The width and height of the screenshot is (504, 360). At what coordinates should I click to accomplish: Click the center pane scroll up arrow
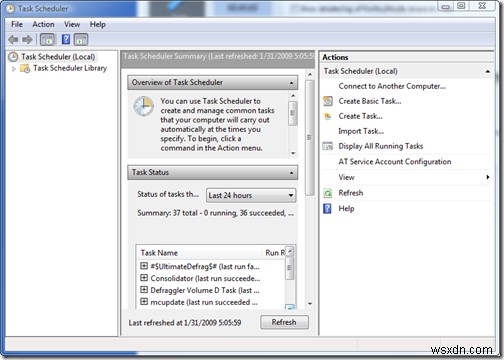[x=310, y=74]
